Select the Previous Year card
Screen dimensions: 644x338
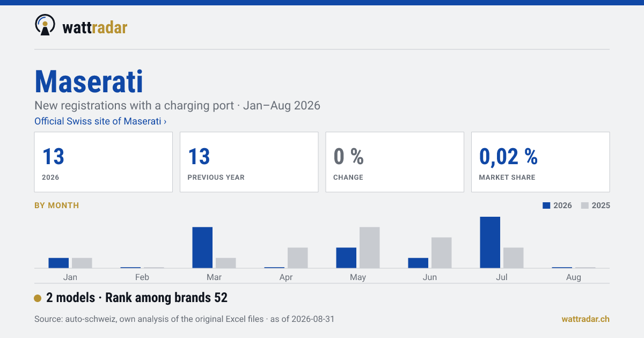point(249,162)
